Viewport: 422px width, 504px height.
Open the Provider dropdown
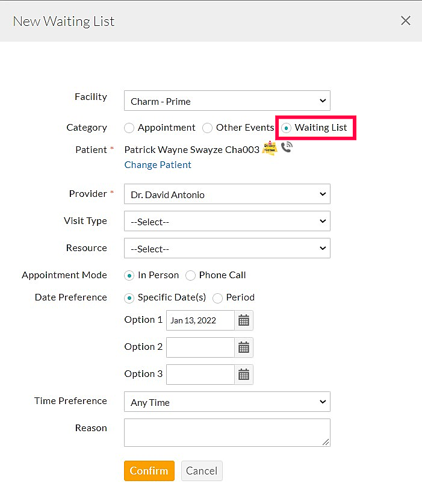pos(227,194)
